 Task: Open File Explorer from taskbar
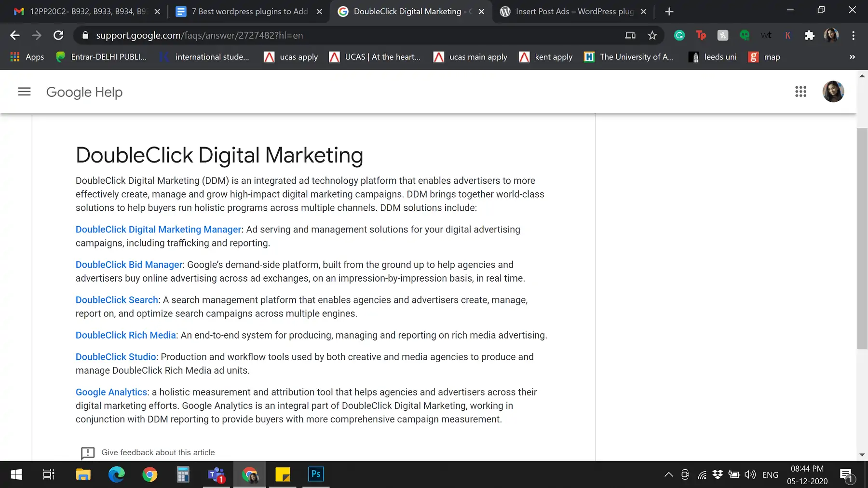[83, 474]
